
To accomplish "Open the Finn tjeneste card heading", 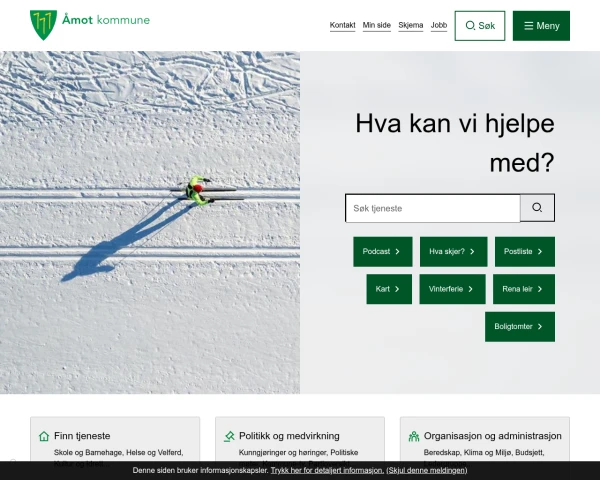I will pos(82,436).
